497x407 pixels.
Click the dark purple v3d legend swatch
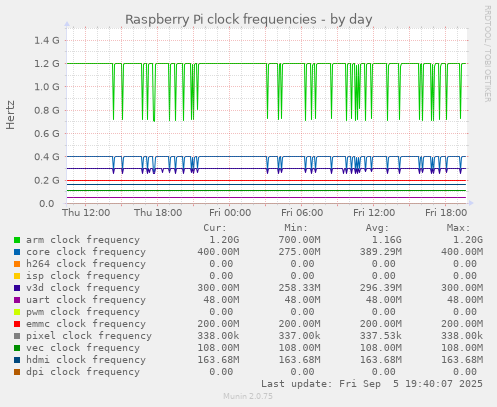pyautogui.click(x=17, y=288)
